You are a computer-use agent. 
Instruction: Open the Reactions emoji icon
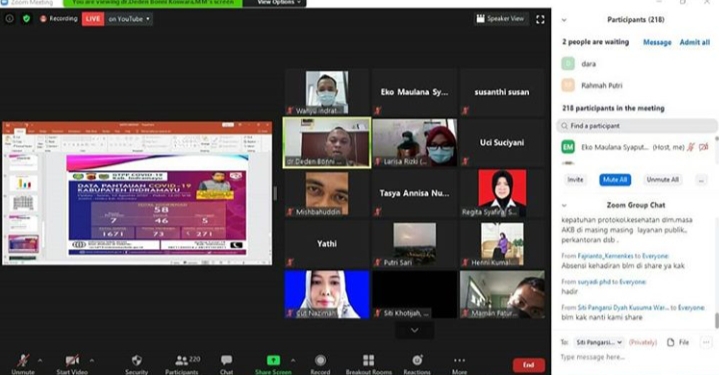click(417, 360)
